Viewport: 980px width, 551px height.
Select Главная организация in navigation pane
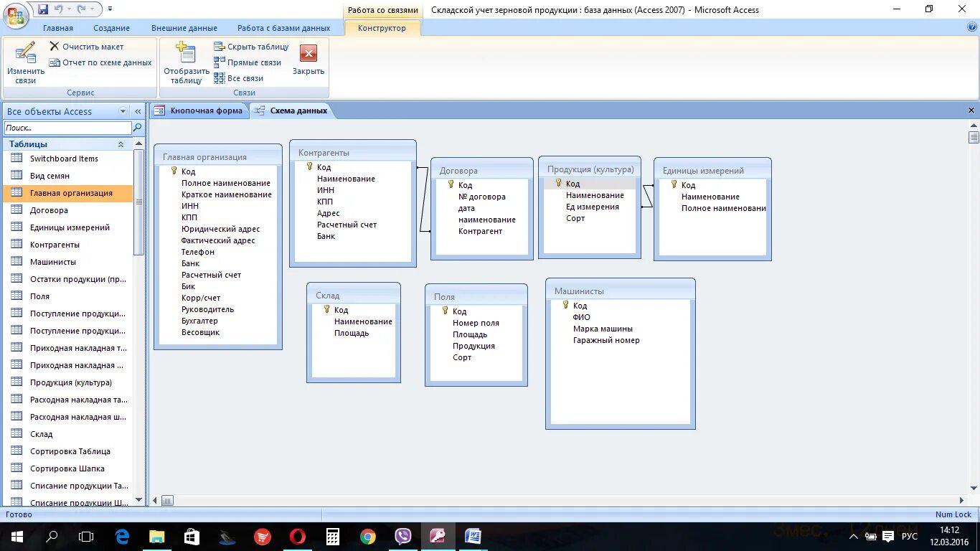click(68, 193)
